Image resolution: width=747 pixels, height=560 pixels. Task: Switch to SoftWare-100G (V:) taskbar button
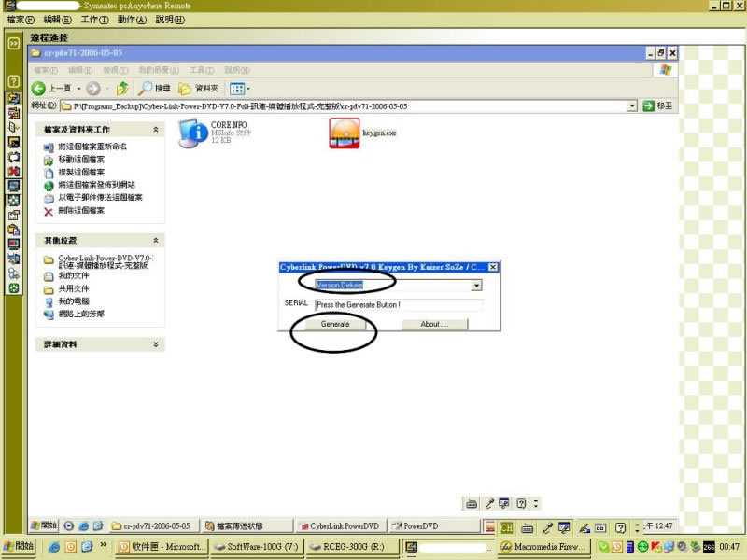tap(256, 547)
